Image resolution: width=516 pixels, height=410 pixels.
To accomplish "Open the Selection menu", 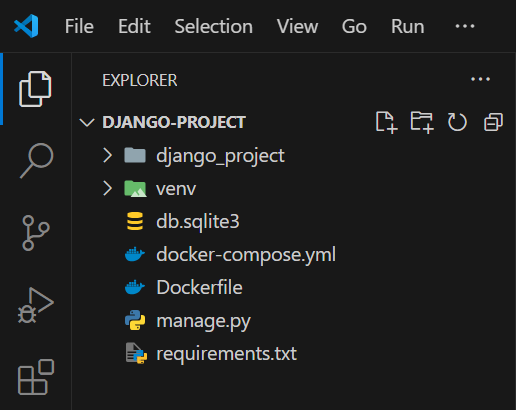I will [214, 26].
